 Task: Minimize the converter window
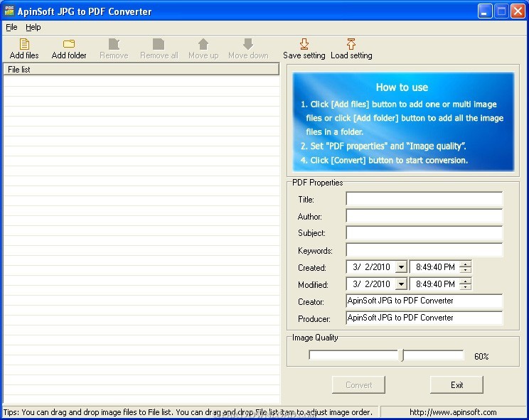(485, 11)
